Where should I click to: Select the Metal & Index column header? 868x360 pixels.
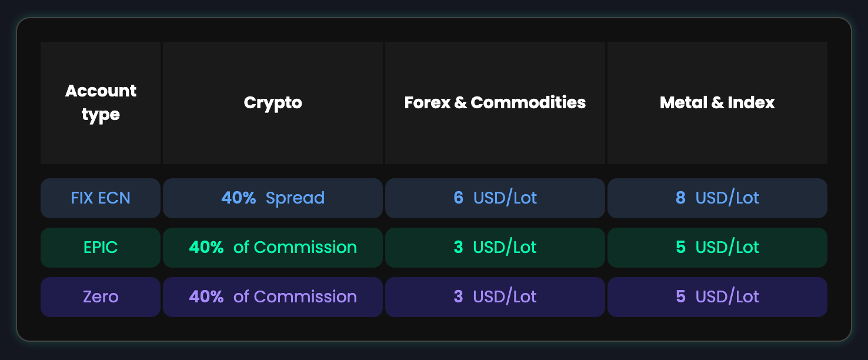[x=717, y=103]
